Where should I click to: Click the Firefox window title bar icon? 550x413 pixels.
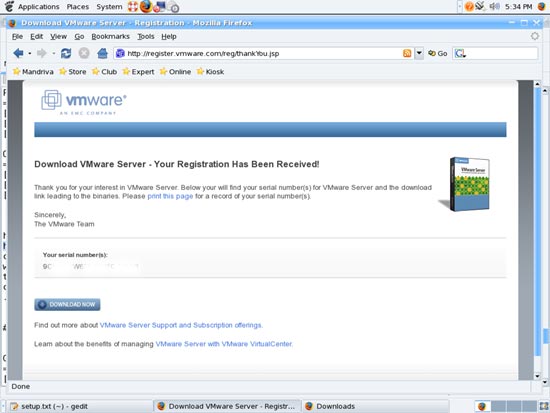[12, 23]
